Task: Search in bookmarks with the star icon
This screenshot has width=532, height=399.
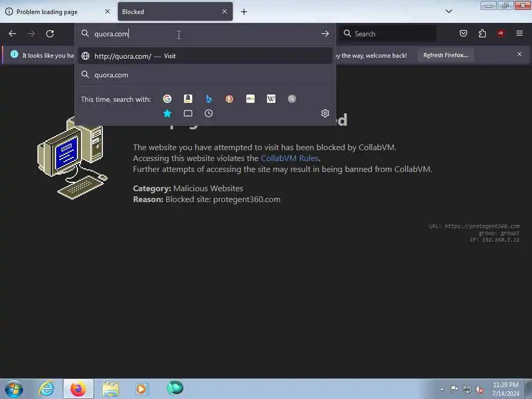Action: coord(167,113)
